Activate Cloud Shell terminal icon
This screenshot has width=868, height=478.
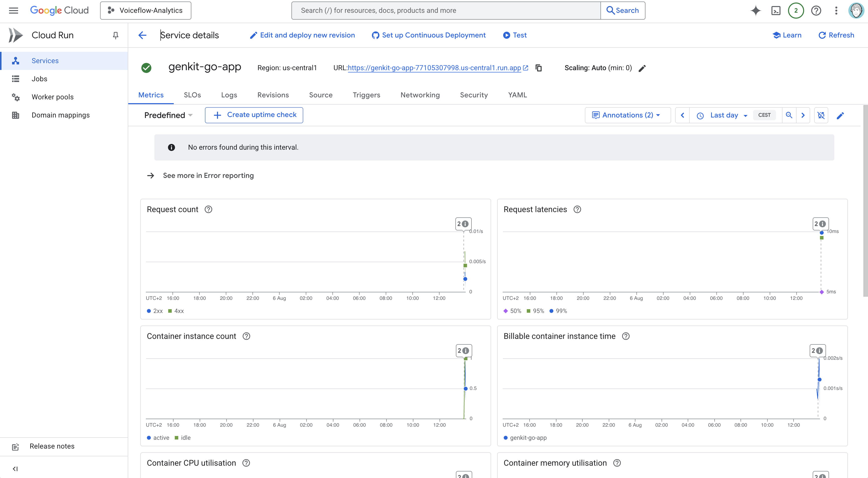point(776,11)
